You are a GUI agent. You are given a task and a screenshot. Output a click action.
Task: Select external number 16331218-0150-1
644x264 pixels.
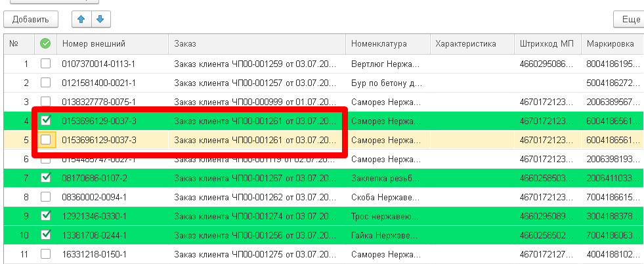coord(95,254)
